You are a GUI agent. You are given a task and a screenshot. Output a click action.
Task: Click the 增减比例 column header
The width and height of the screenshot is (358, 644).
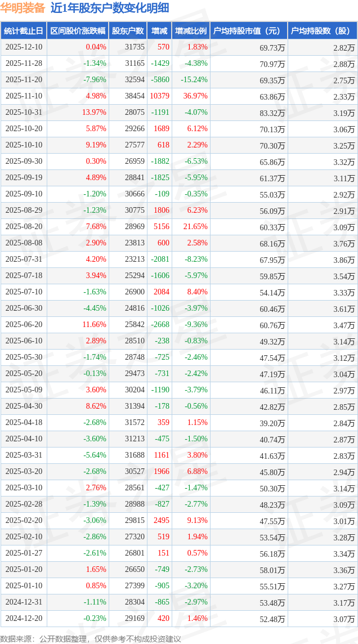(x=190, y=31)
